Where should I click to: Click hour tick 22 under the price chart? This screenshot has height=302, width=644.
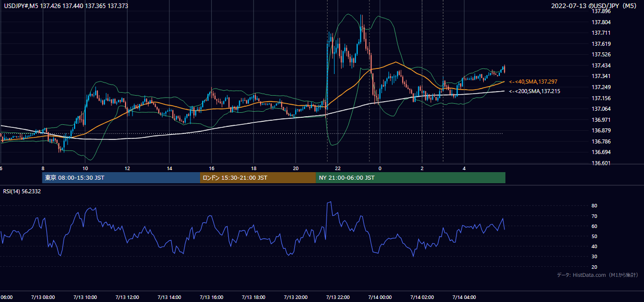pos(338,168)
